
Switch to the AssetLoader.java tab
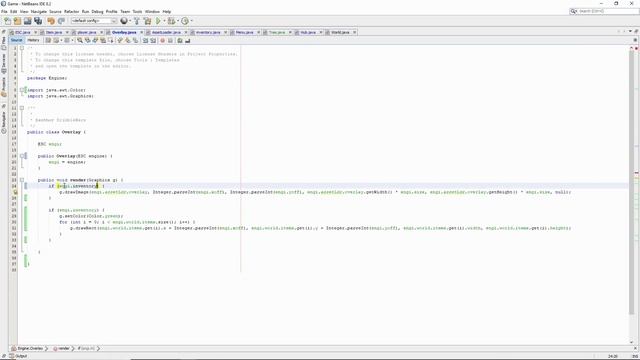tap(166, 32)
